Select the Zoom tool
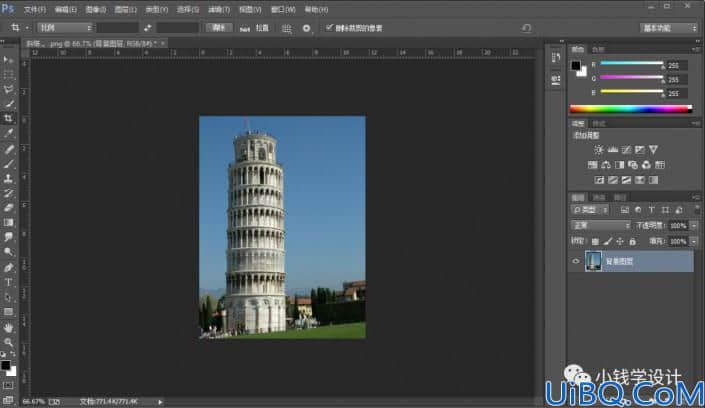Screen dimensions: 705x408 [x=8, y=342]
